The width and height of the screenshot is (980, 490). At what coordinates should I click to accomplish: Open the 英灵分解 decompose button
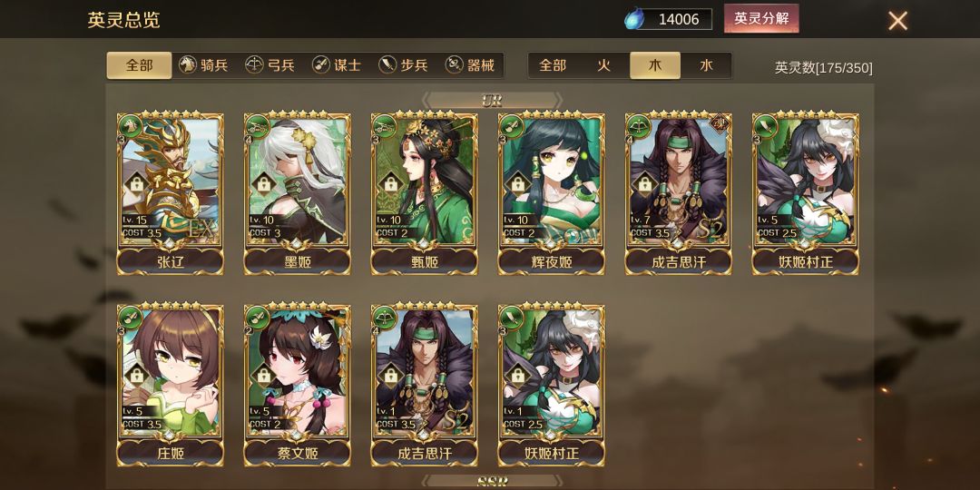point(761,19)
